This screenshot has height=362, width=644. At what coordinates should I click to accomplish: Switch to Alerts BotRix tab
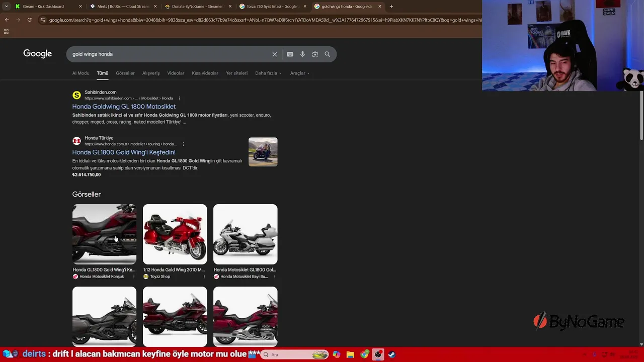(x=123, y=7)
